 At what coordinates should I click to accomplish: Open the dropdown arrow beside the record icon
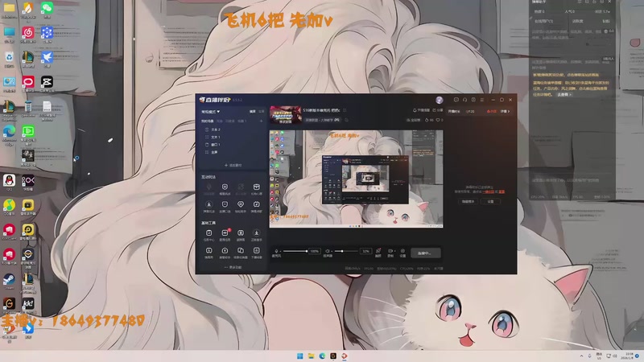pyautogui.click(x=395, y=251)
